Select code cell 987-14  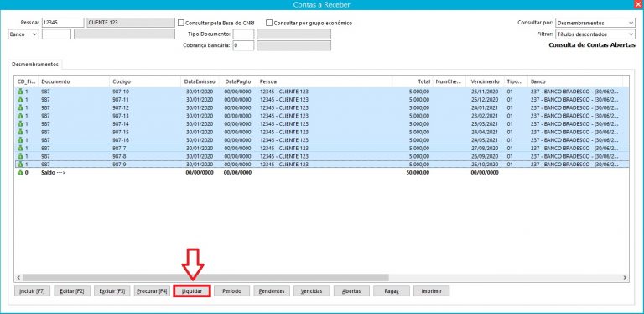(121, 123)
